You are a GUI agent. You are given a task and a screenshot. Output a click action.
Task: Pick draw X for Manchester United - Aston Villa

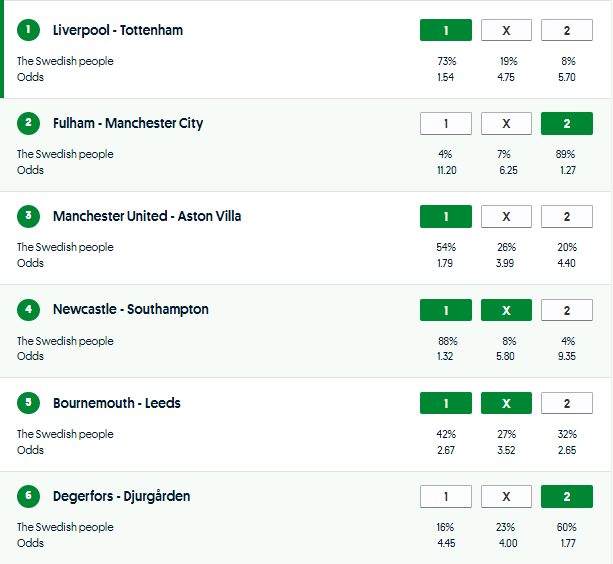click(506, 216)
